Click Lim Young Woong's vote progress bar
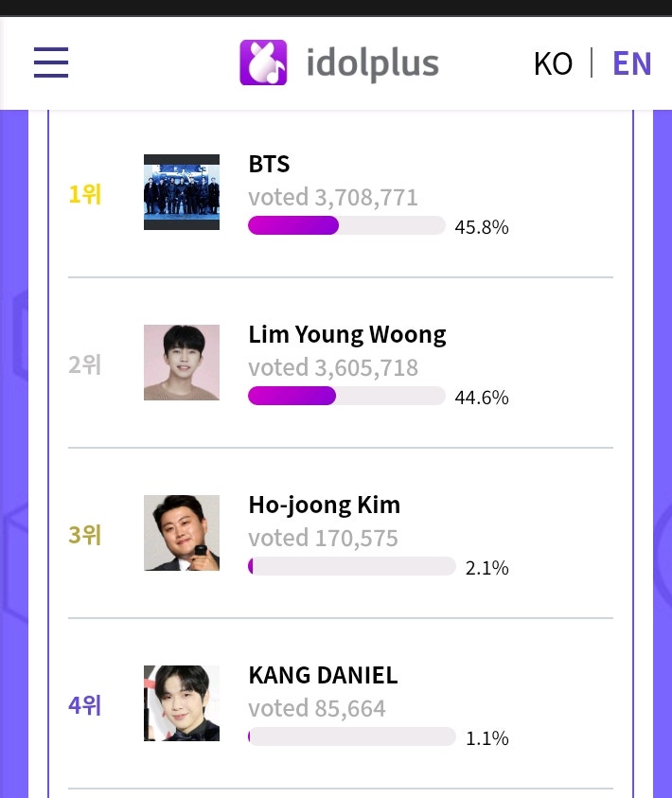The width and height of the screenshot is (672, 798). [346, 396]
